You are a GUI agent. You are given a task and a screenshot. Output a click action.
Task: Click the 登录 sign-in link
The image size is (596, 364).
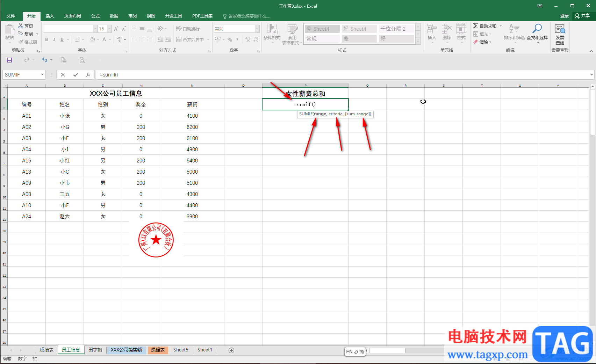pyautogui.click(x=565, y=16)
